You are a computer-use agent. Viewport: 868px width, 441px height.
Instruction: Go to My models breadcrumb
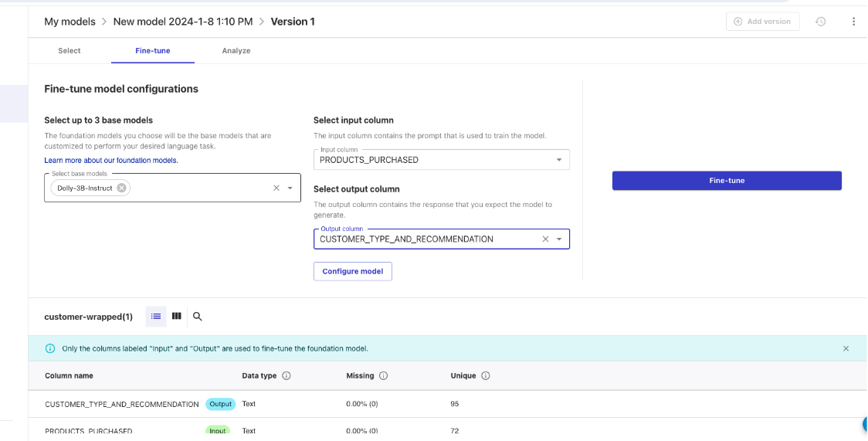pos(70,22)
